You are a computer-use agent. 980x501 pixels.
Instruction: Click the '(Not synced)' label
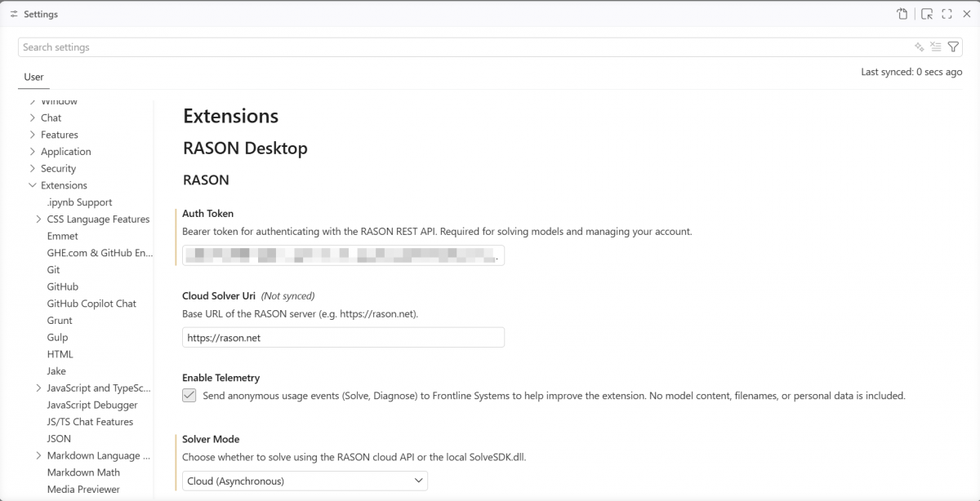pyautogui.click(x=287, y=296)
